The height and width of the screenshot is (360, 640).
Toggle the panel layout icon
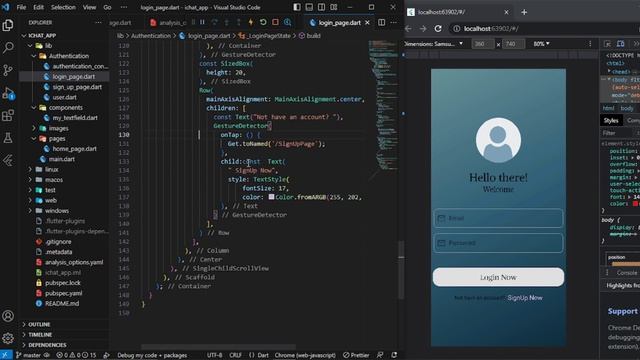[x=309, y=7]
